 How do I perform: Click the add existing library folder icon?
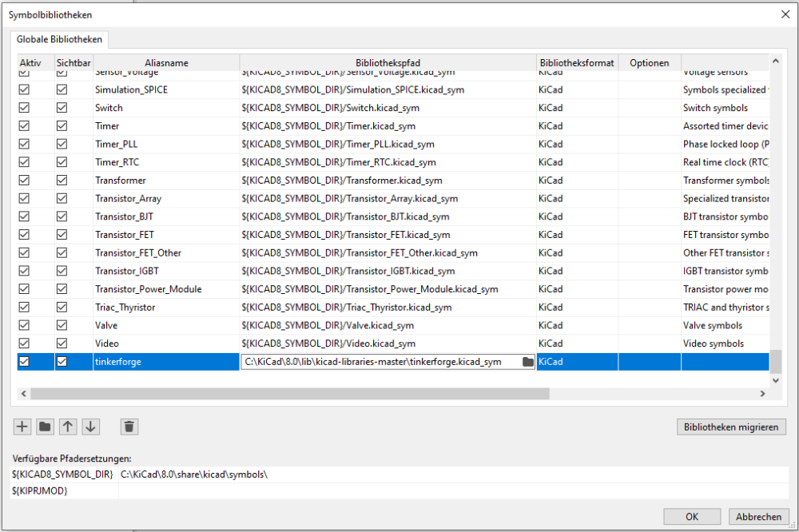pos(46,427)
